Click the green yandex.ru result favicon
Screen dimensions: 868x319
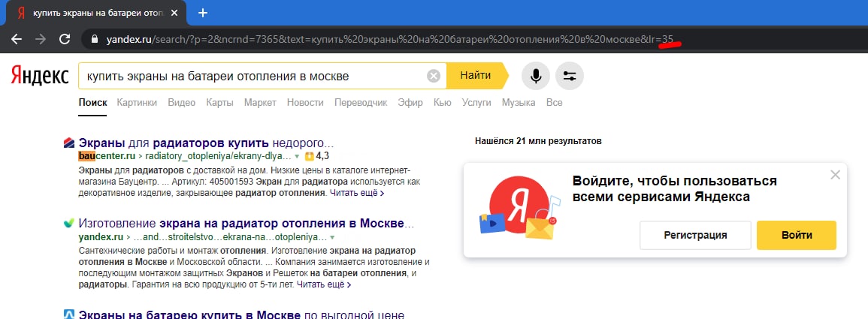coord(69,224)
